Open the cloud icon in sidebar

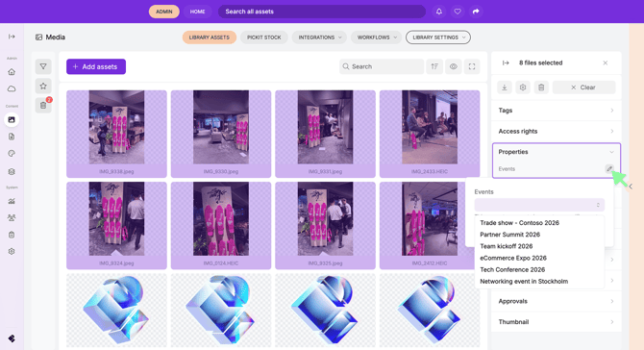click(x=12, y=88)
